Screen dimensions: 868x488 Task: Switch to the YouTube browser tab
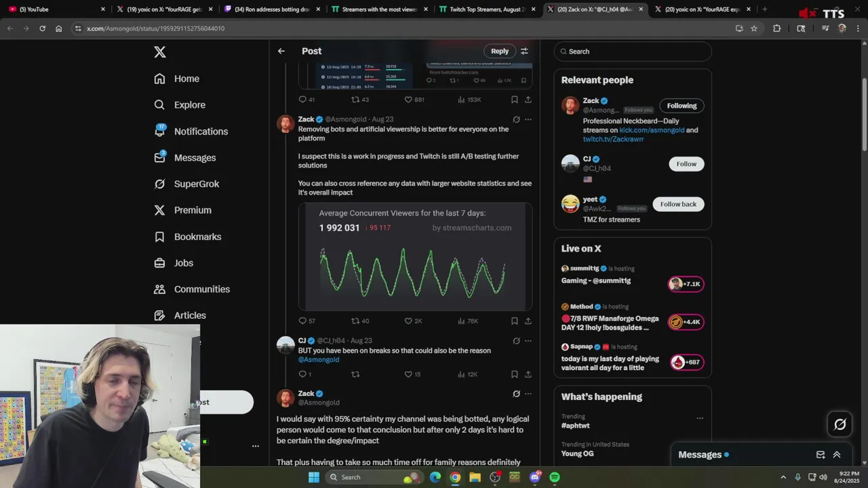pyautogui.click(x=58, y=9)
